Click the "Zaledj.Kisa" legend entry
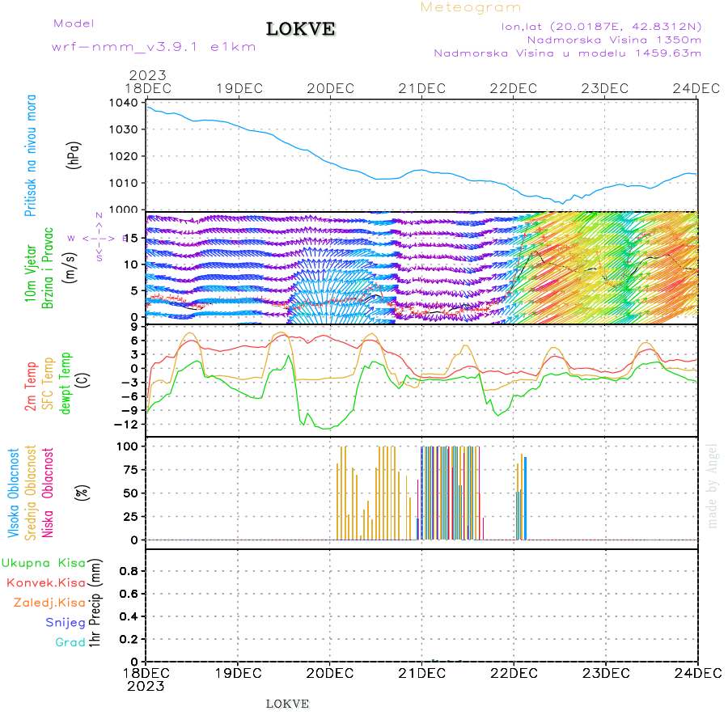The height and width of the screenshot is (728, 728). point(49,603)
